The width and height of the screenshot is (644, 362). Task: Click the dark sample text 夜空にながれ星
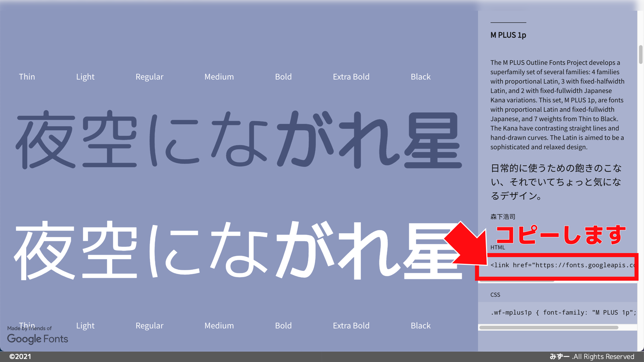[239, 139]
